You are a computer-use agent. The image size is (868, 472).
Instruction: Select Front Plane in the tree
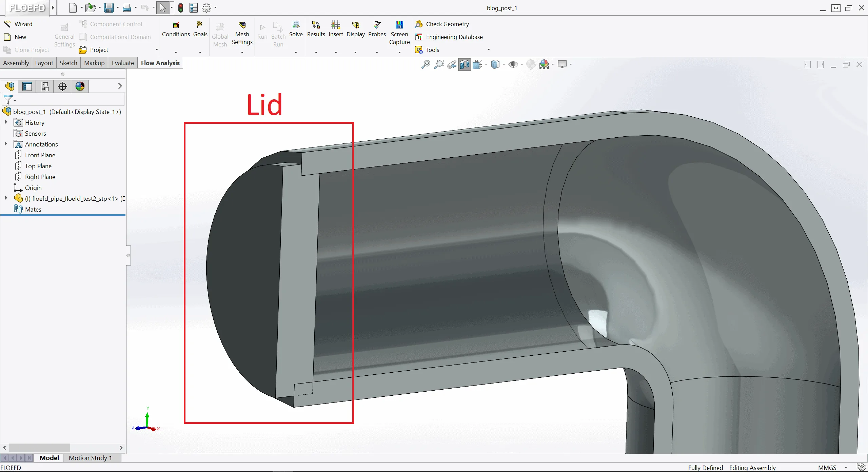click(x=40, y=155)
